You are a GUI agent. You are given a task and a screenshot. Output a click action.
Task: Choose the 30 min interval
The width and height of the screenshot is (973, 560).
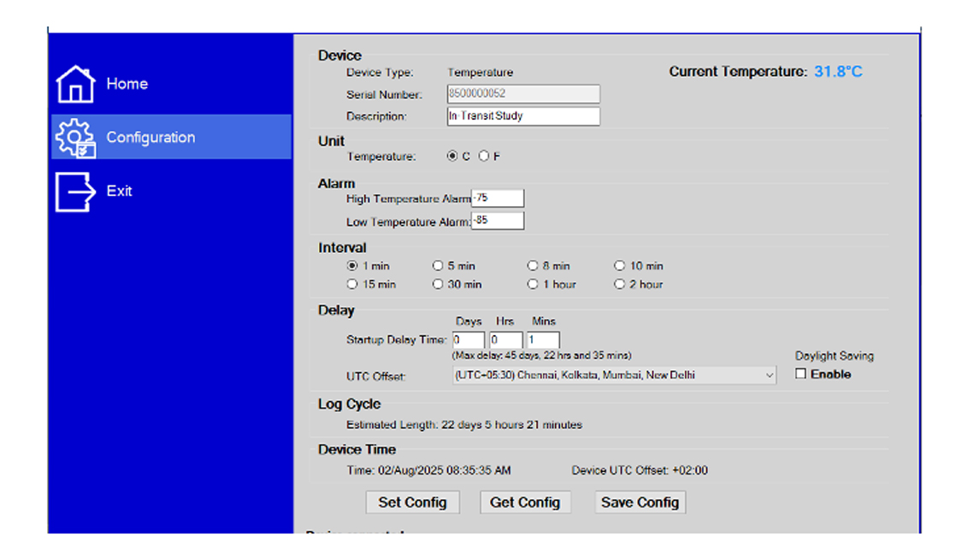438,285
